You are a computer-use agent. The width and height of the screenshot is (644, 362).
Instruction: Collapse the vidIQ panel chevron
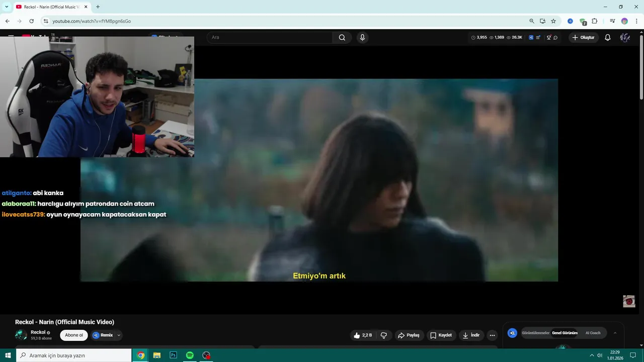click(615, 333)
